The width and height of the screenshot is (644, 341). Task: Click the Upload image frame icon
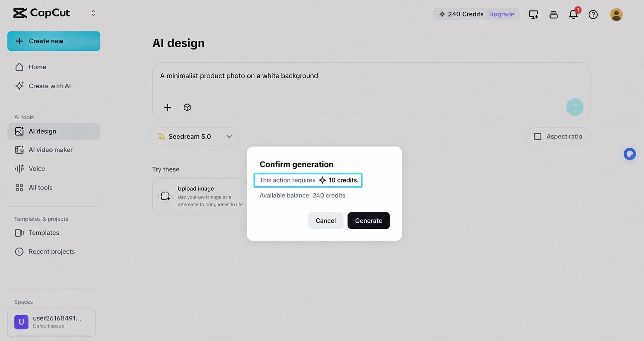(x=165, y=196)
